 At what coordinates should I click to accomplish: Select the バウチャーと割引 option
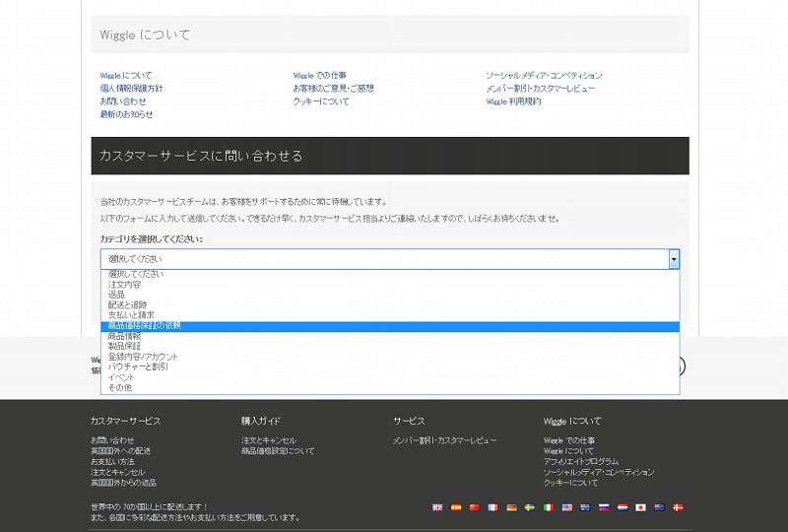tap(390, 367)
